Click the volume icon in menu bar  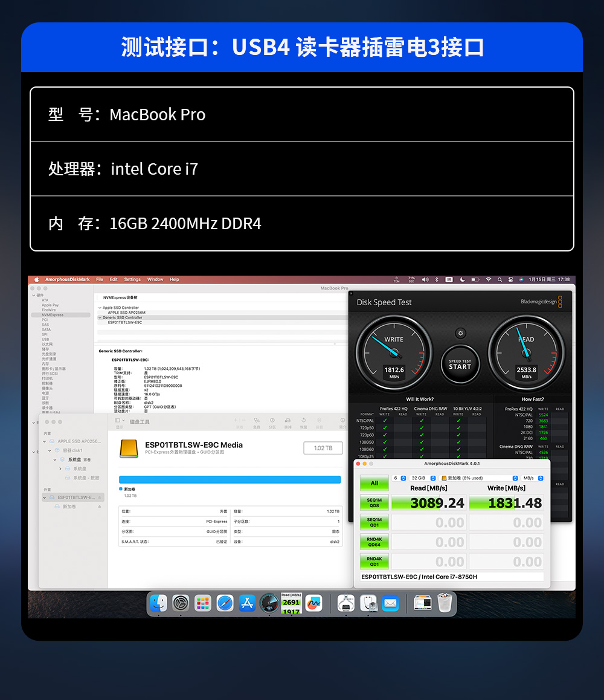(425, 279)
